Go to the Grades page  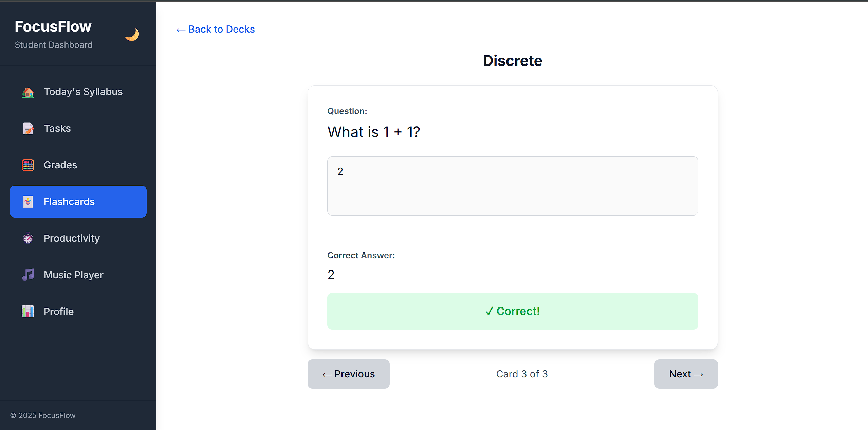point(60,165)
